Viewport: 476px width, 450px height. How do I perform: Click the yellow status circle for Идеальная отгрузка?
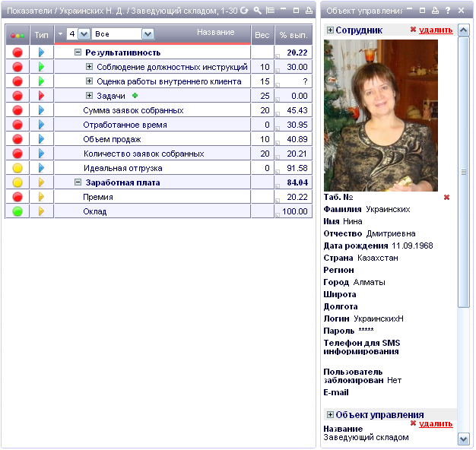click(x=17, y=168)
